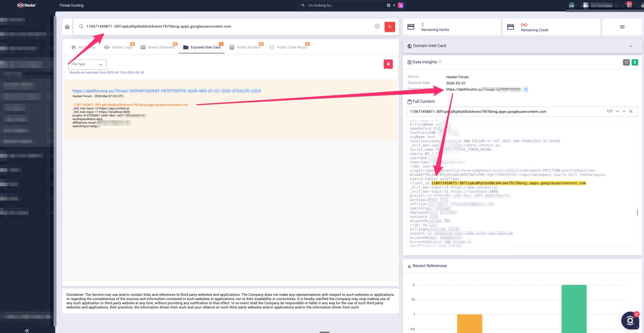This screenshot has width=644, height=333.
Task: Click the Remaining Credit label
Action: point(535,30)
